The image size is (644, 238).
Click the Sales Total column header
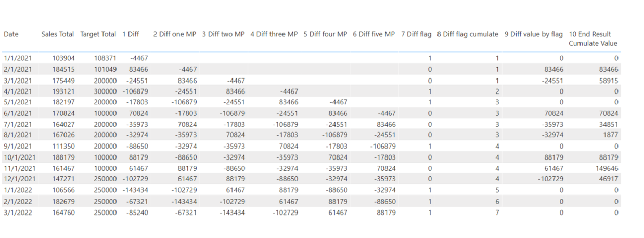coord(58,34)
